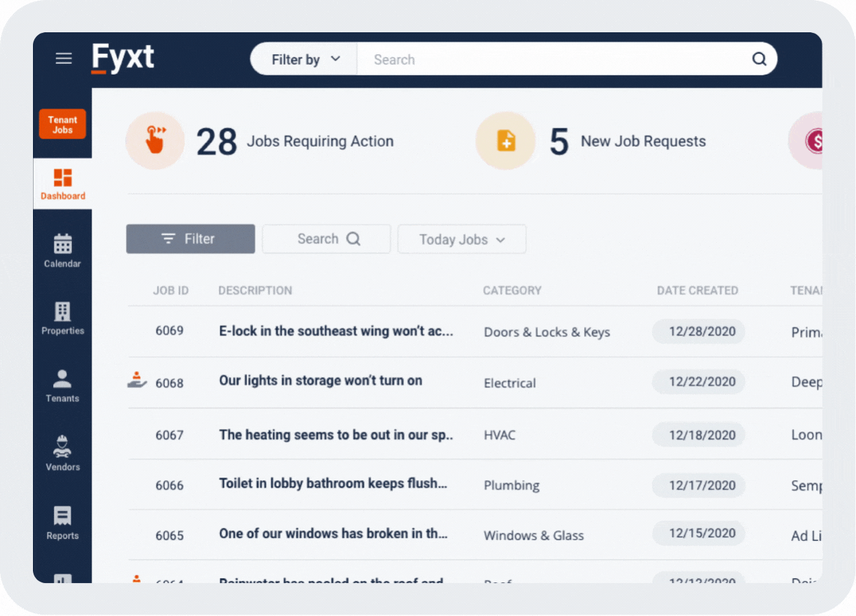Click the New Job Requests document icon
856x616 pixels.
[505, 141]
